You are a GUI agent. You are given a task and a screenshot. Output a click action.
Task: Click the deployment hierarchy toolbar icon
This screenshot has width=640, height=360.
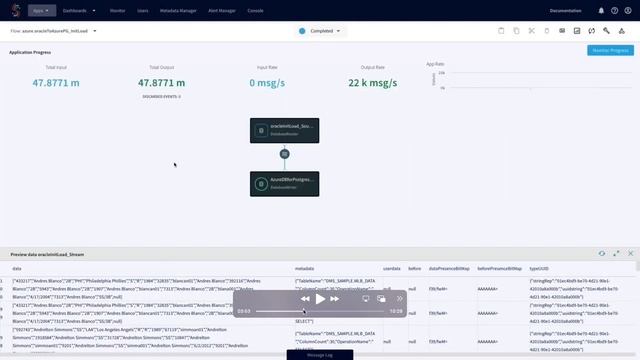[x=622, y=31]
